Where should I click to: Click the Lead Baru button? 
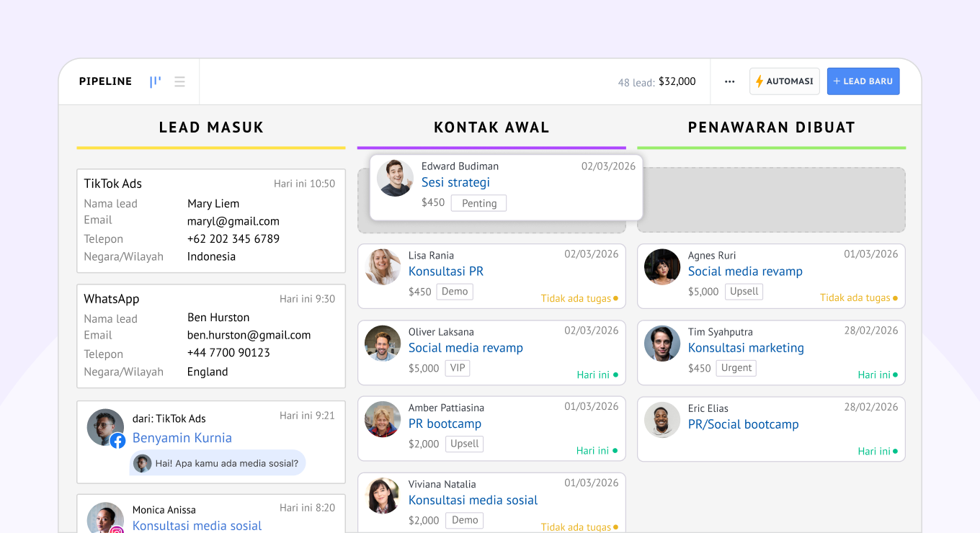coord(863,81)
